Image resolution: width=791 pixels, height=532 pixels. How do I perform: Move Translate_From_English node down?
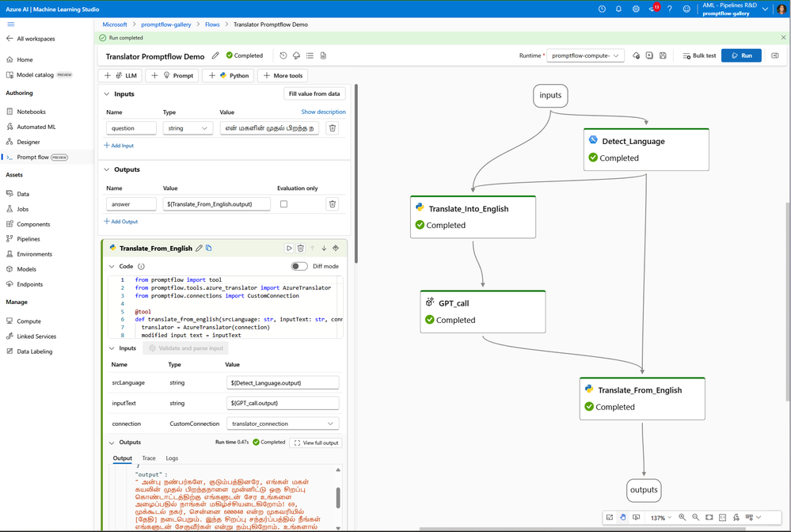[x=324, y=248]
